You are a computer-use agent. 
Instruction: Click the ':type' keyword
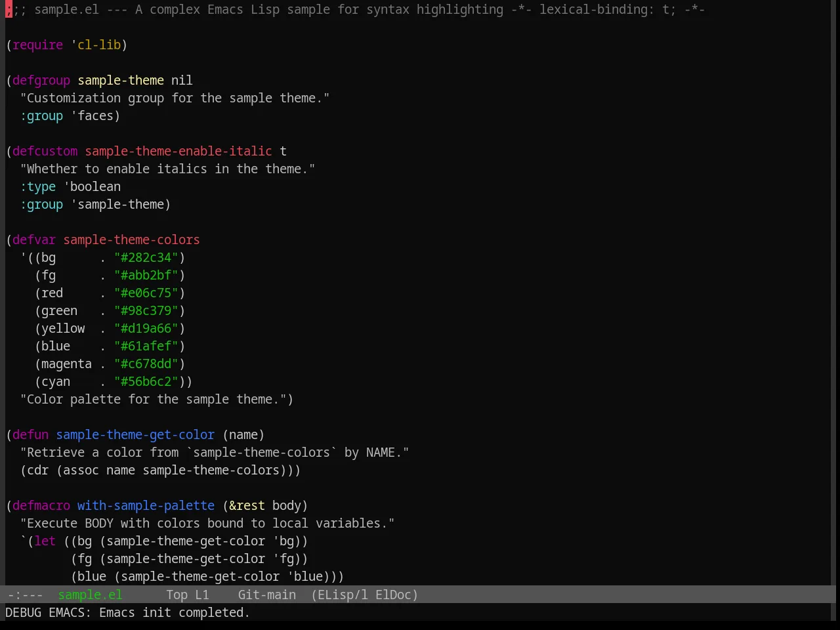click(x=37, y=186)
